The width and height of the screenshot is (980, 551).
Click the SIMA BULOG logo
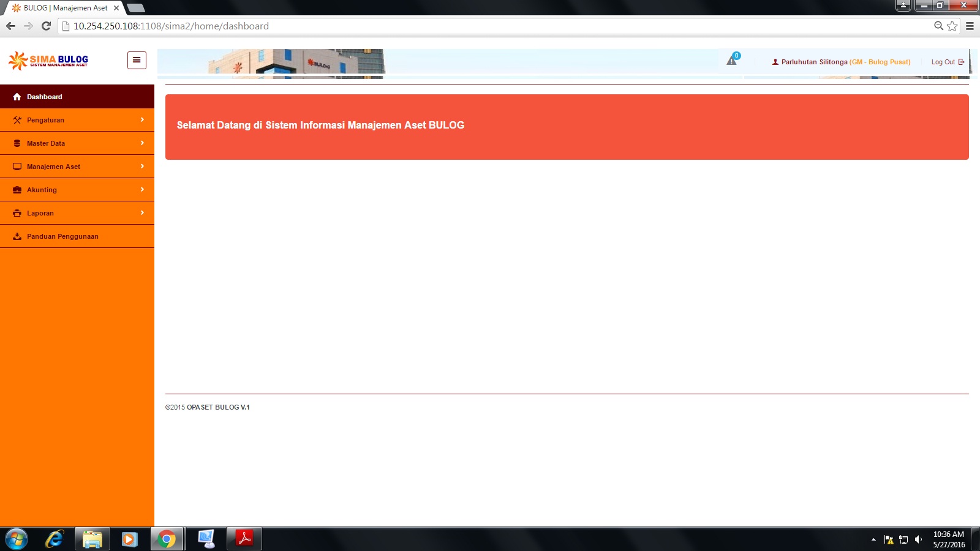(x=48, y=60)
